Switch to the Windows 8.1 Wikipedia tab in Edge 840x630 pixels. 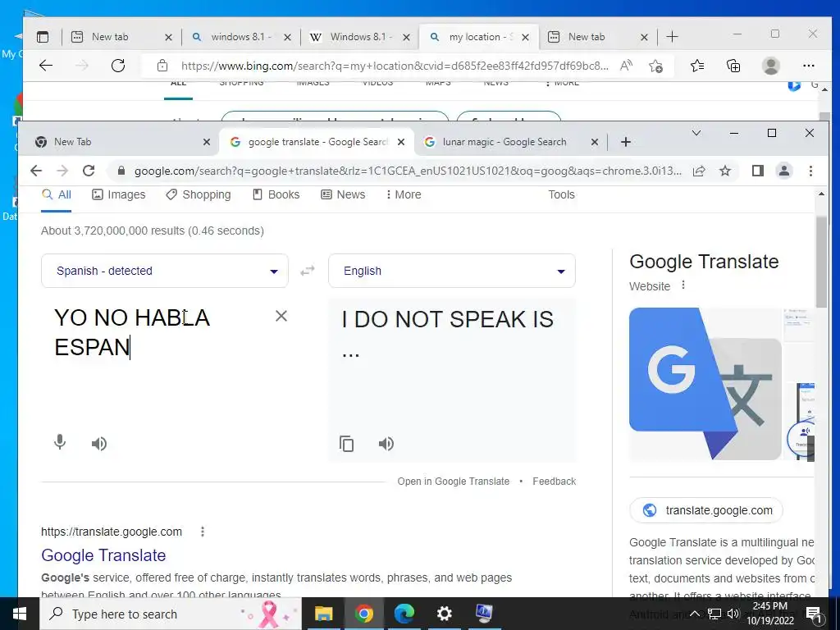(x=360, y=37)
